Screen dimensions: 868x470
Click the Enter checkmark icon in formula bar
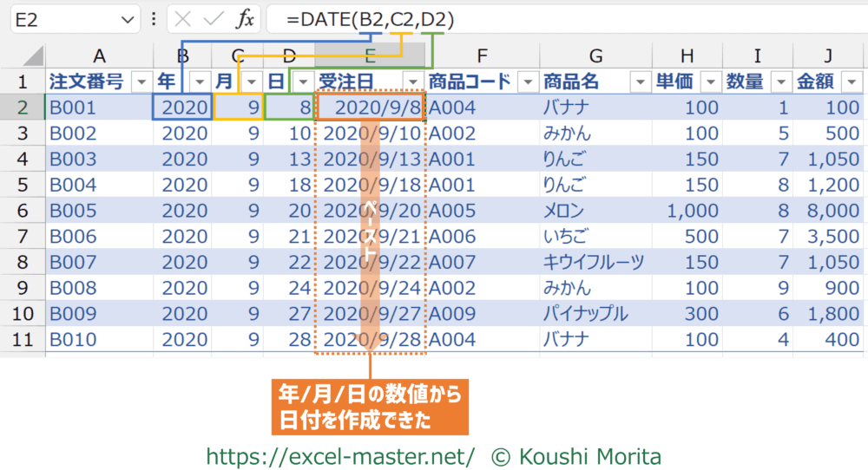pos(214,19)
